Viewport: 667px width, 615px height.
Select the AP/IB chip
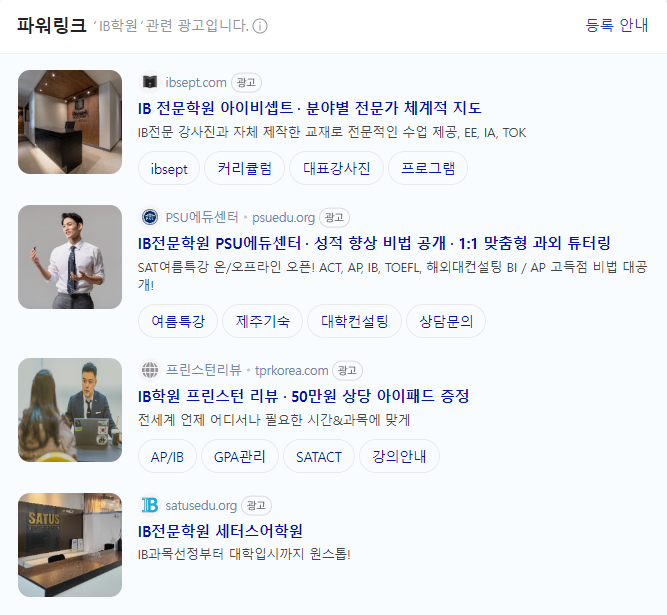point(167,456)
